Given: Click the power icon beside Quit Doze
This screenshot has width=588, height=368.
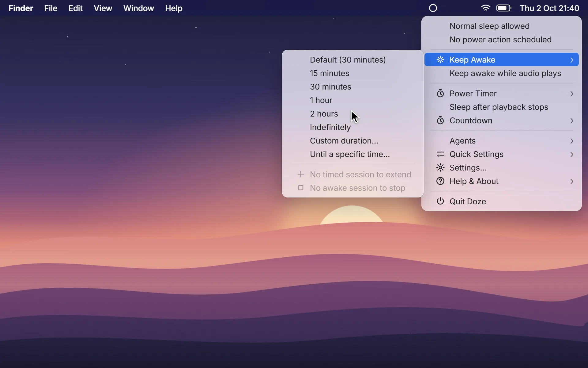Looking at the screenshot, I should [440, 201].
